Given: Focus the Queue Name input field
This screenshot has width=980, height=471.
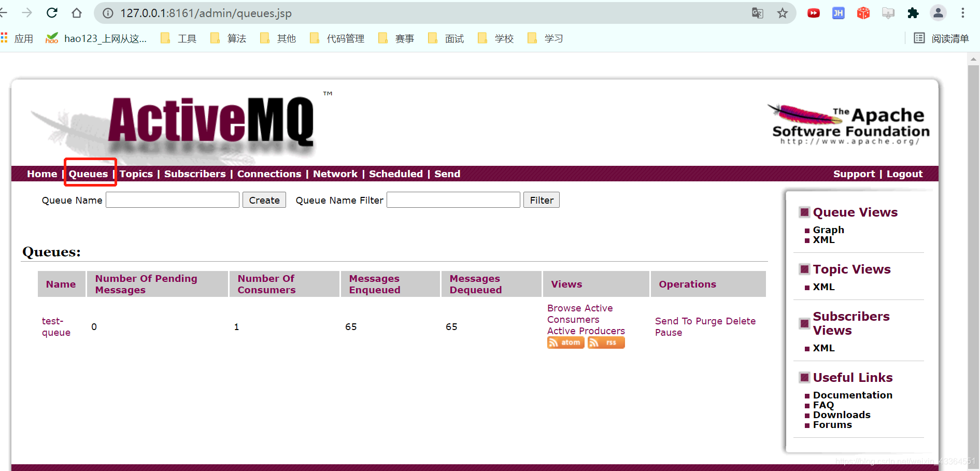Looking at the screenshot, I should coord(173,200).
